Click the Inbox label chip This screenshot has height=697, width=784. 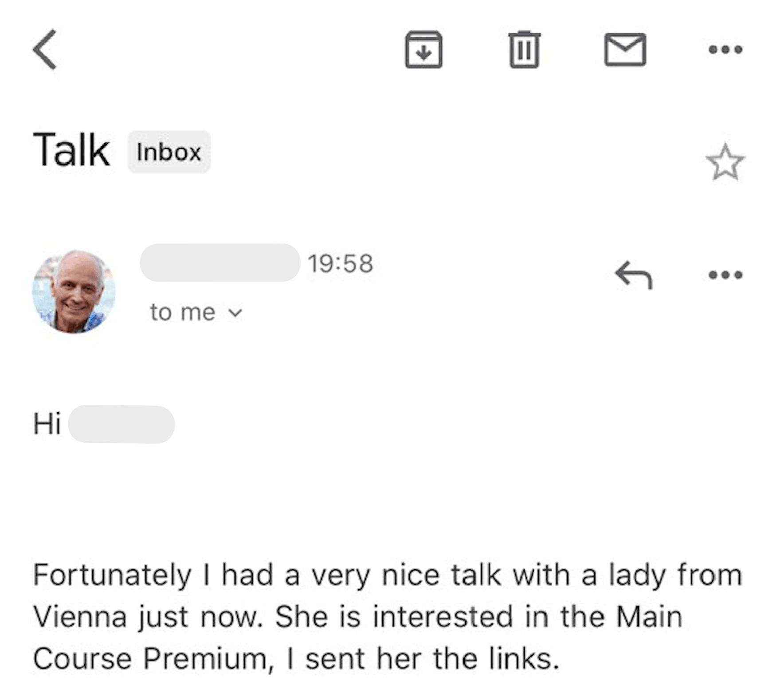click(169, 152)
